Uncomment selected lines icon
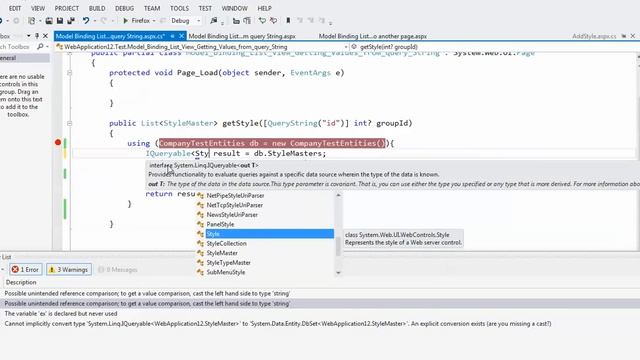Viewport: 640px width, 360px height. point(273,20)
